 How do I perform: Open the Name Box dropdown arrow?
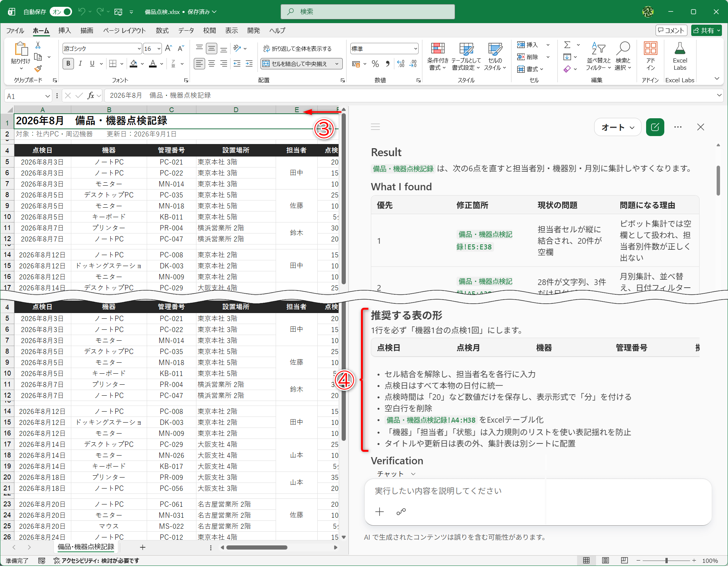pyautogui.click(x=47, y=96)
